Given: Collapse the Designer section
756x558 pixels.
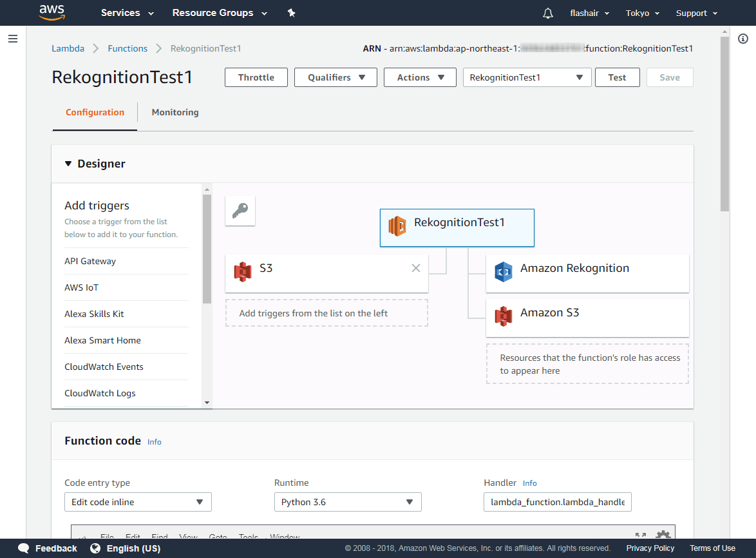Looking at the screenshot, I should (68, 164).
